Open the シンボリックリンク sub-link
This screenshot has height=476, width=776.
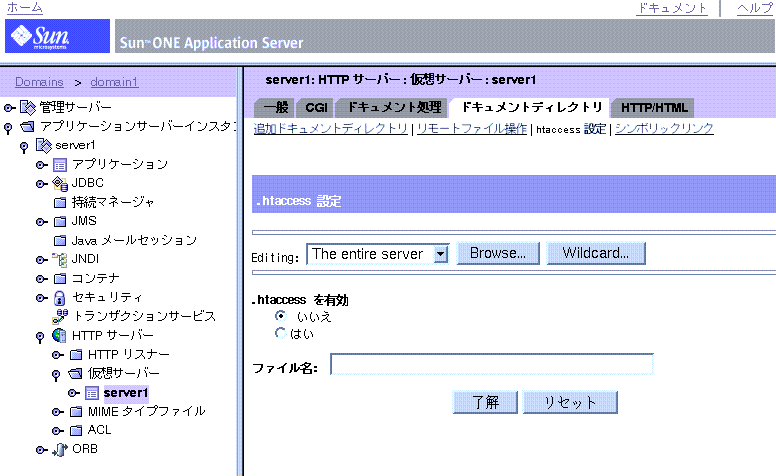click(664, 129)
